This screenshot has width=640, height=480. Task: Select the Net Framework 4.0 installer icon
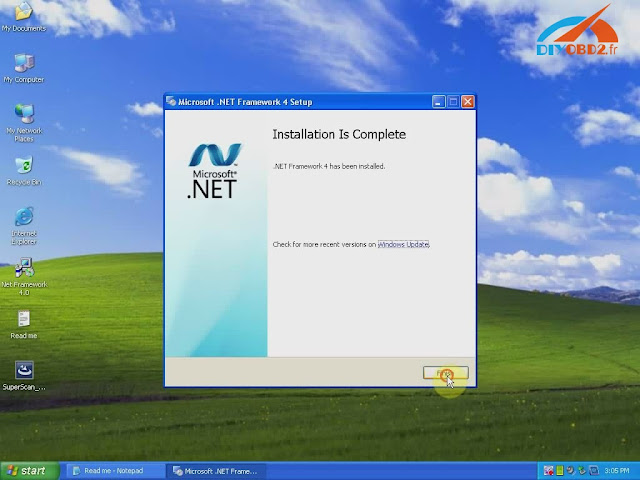(x=24, y=277)
